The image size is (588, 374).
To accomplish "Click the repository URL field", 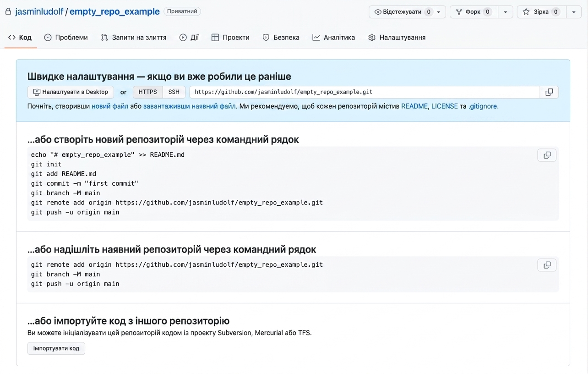I will 365,92.
